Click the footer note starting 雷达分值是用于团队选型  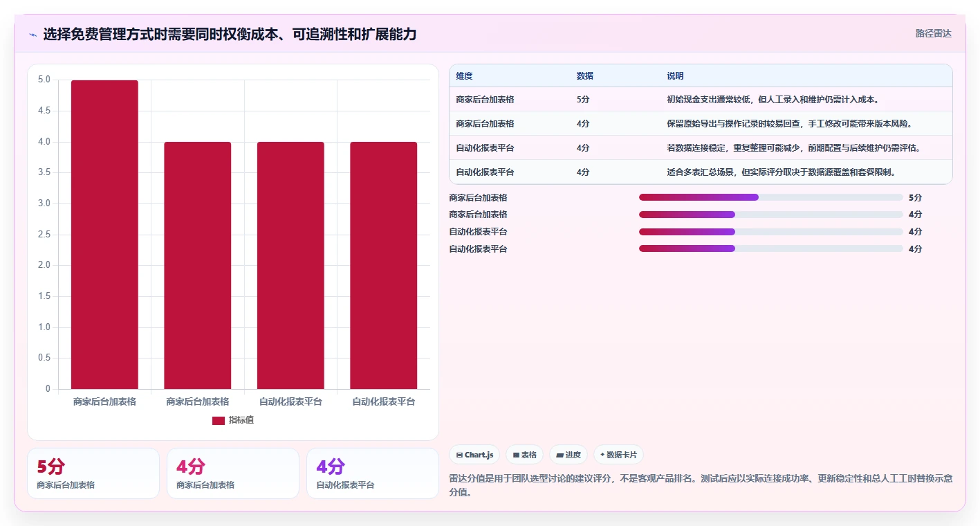(x=701, y=485)
